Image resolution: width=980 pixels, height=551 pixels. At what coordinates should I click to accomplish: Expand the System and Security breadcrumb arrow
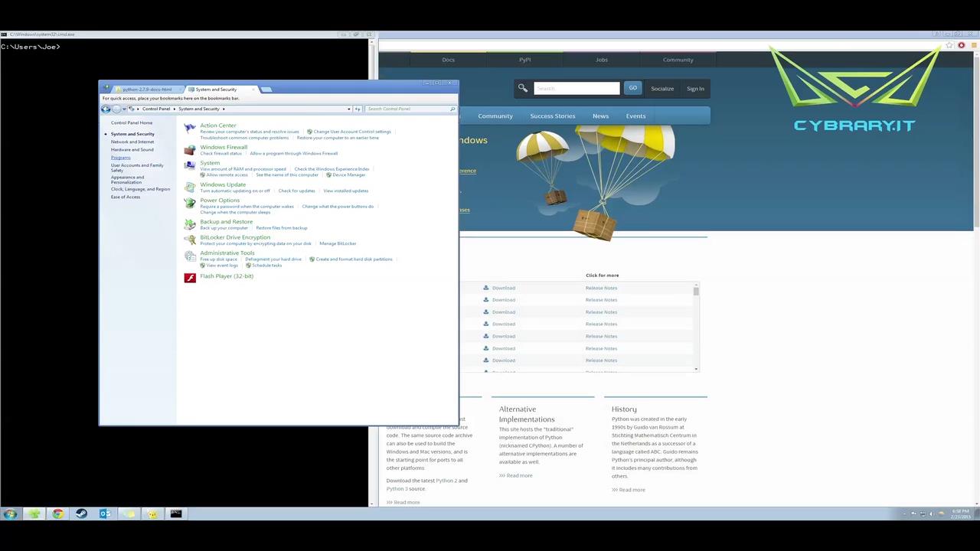pos(224,109)
